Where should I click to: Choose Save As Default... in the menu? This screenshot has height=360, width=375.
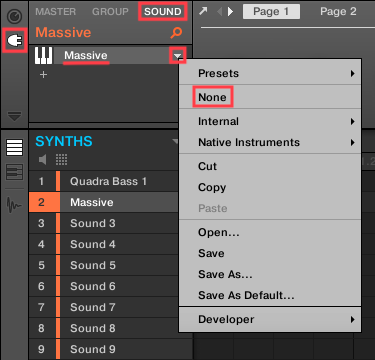pos(270,295)
